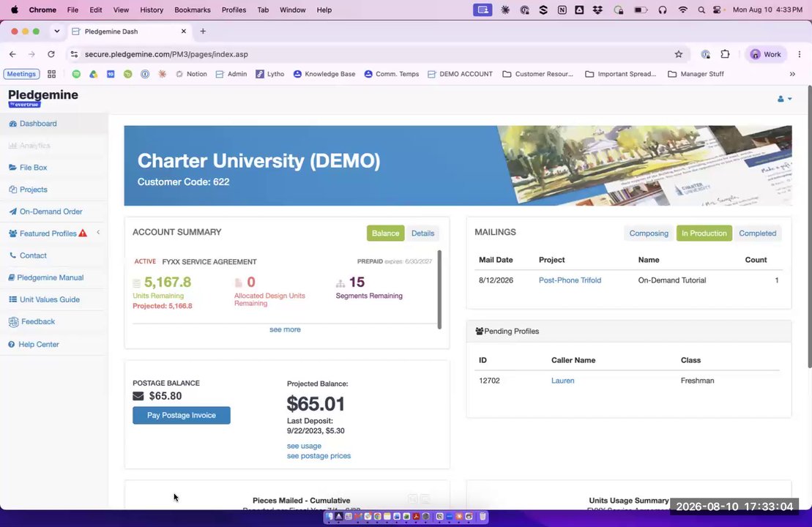Switch Account Summary to Balance
812x527 pixels.
(385, 233)
